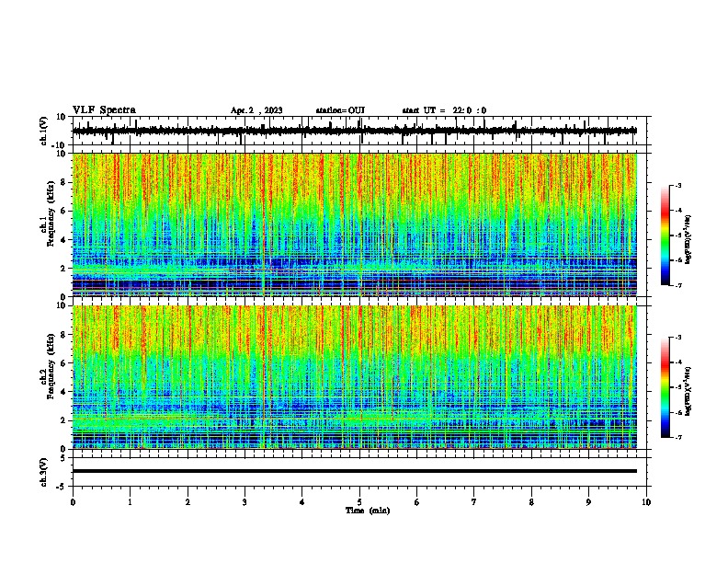Click time axis tick label "7"
This screenshot has height=563, width=728.
474,502
